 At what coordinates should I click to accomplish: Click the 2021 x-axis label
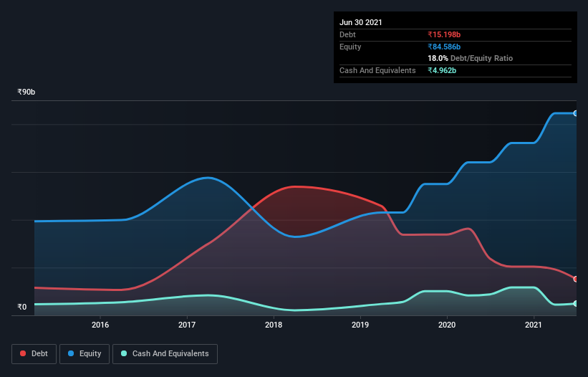(x=534, y=325)
